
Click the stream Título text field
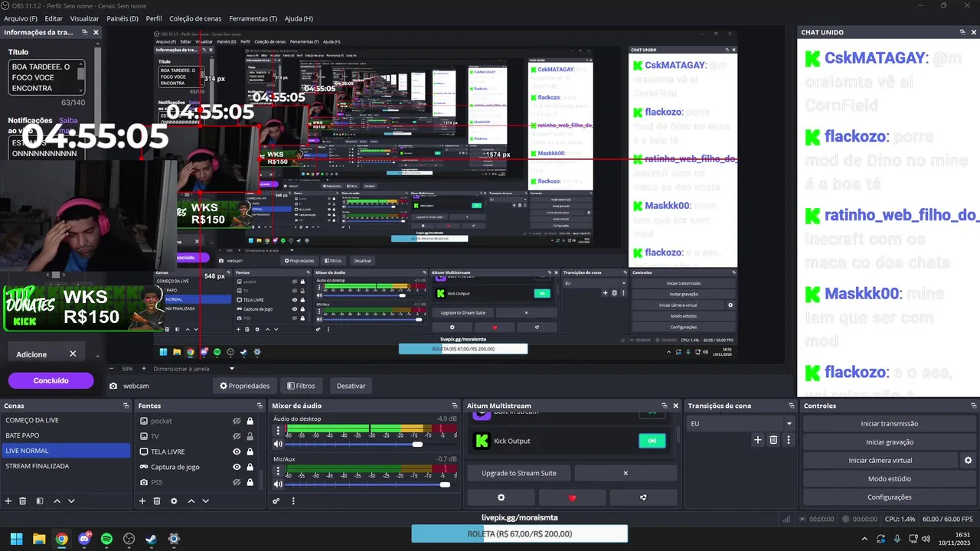pos(47,77)
